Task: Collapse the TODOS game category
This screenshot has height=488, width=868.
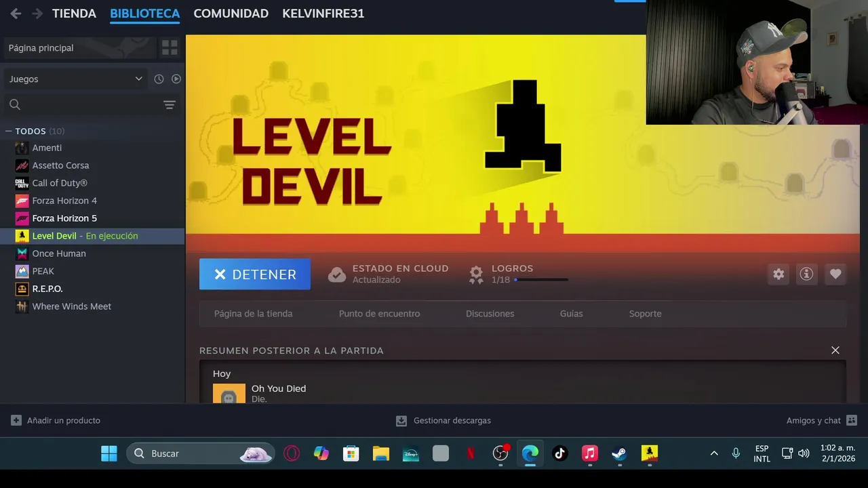Action: (9, 131)
